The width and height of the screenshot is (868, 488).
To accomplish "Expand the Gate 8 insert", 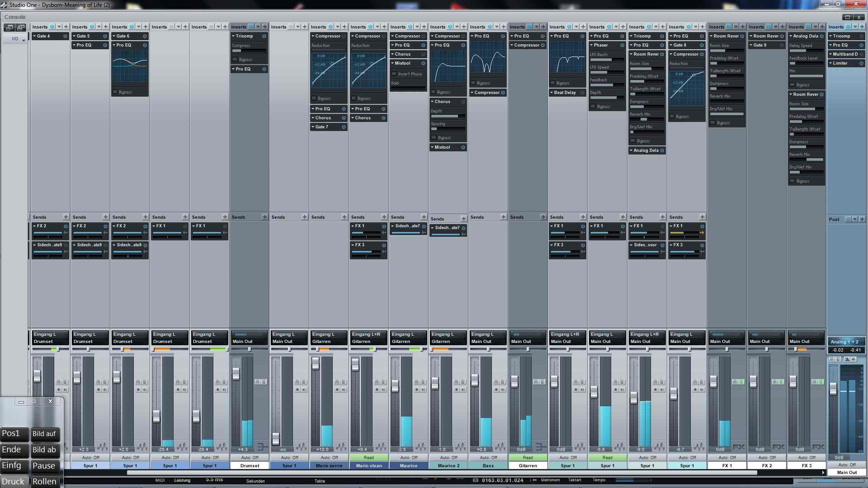I will click(671, 45).
